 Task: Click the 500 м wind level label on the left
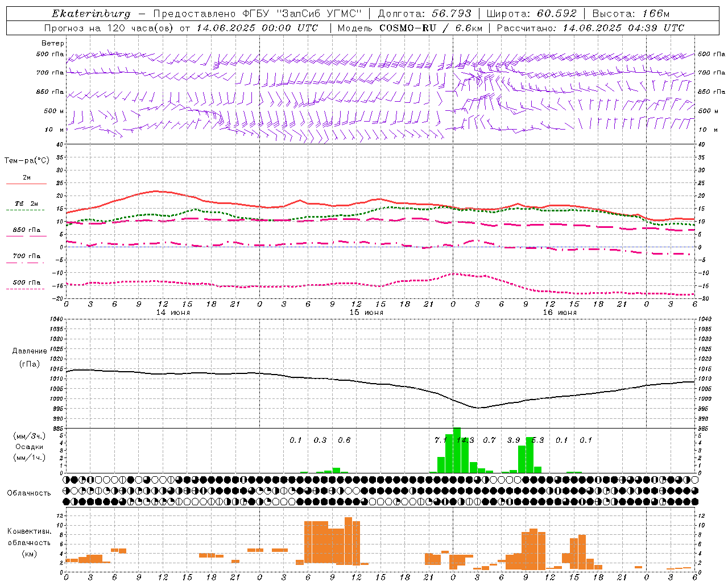pyautogui.click(x=54, y=111)
